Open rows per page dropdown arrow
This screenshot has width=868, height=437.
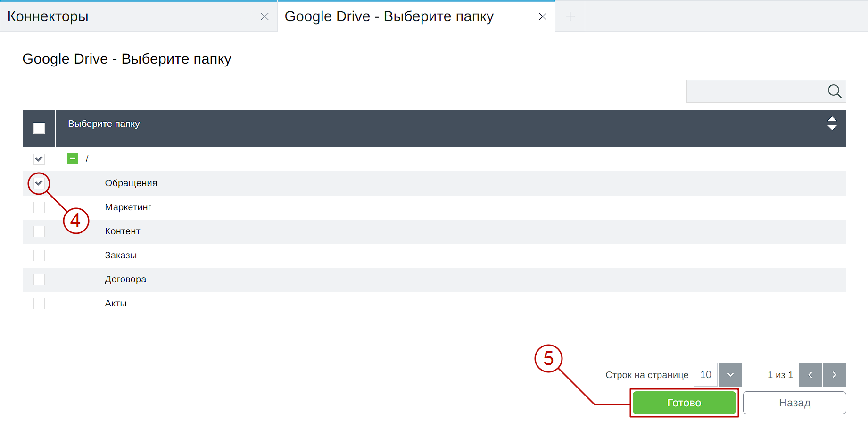click(730, 375)
